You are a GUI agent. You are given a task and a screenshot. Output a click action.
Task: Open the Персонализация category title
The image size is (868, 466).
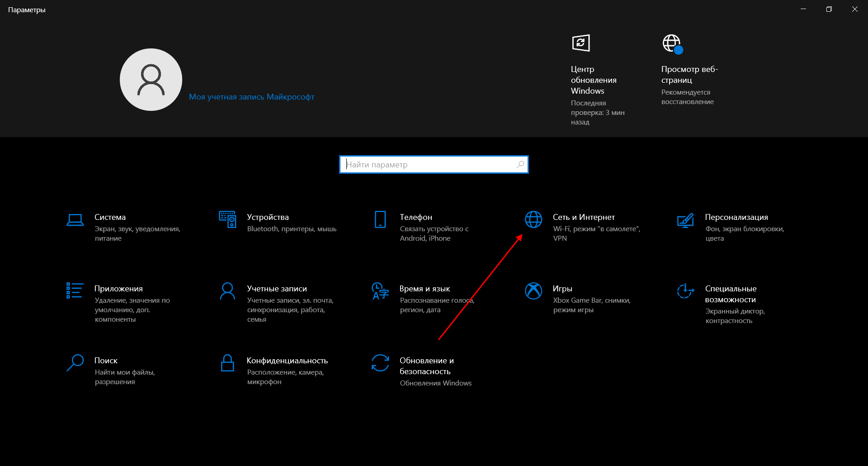736,217
